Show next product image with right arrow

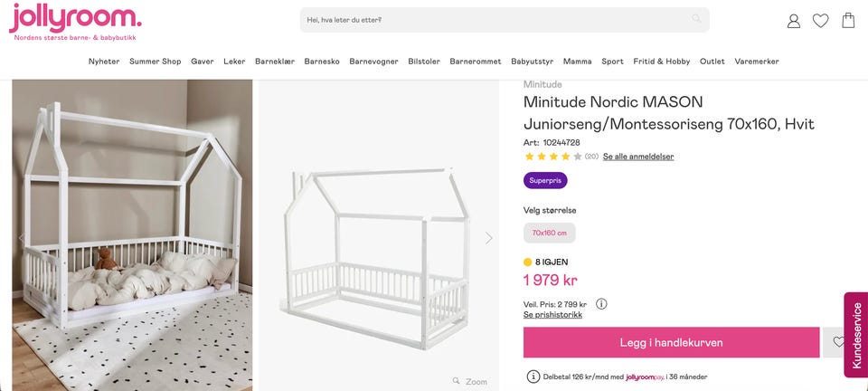click(x=489, y=238)
